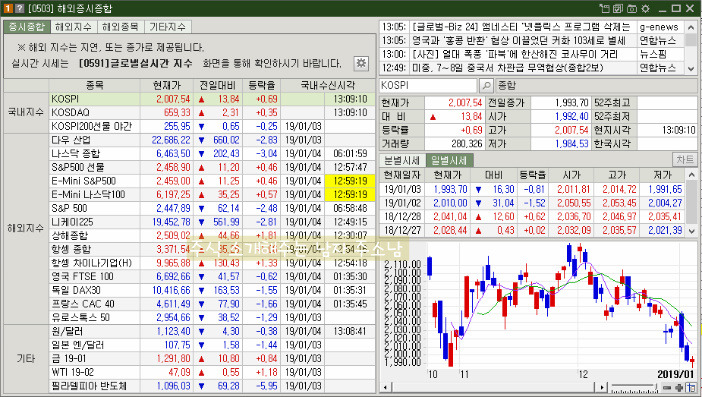Open the news about 홍콩 반환 협상 커화
This screenshot has height=397, width=702.
coord(518,41)
